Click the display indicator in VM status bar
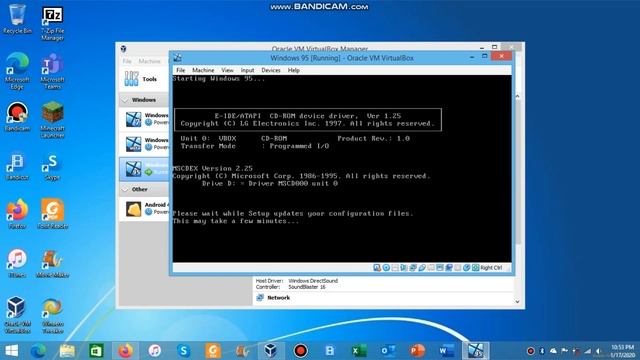Image resolution: width=640 pixels, height=360 pixels. pyautogui.click(x=440, y=268)
